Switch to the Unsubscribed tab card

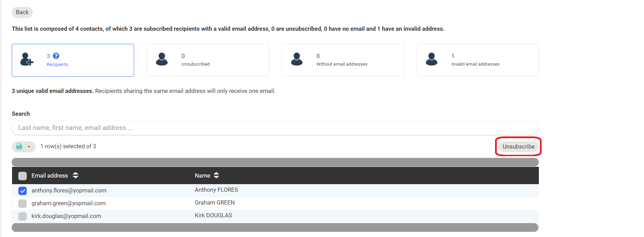tap(208, 60)
